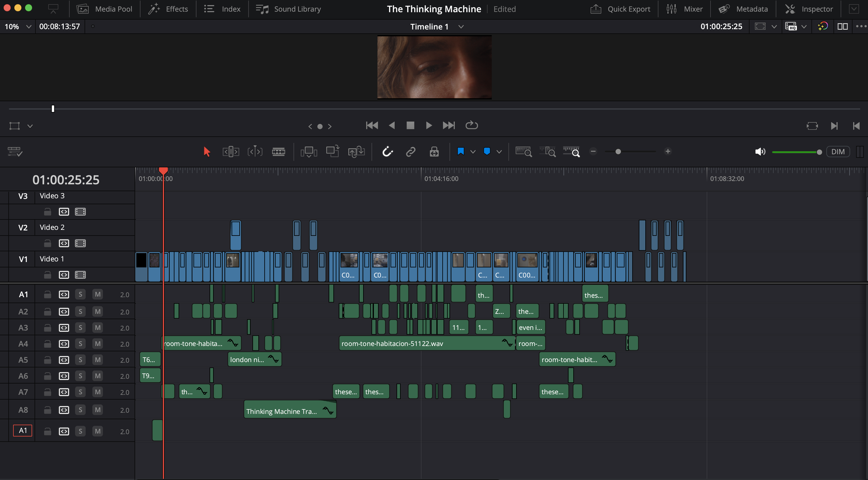Image resolution: width=868 pixels, height=480 pixels.
Task: Solo audio track A7
Action: [80, 392]
